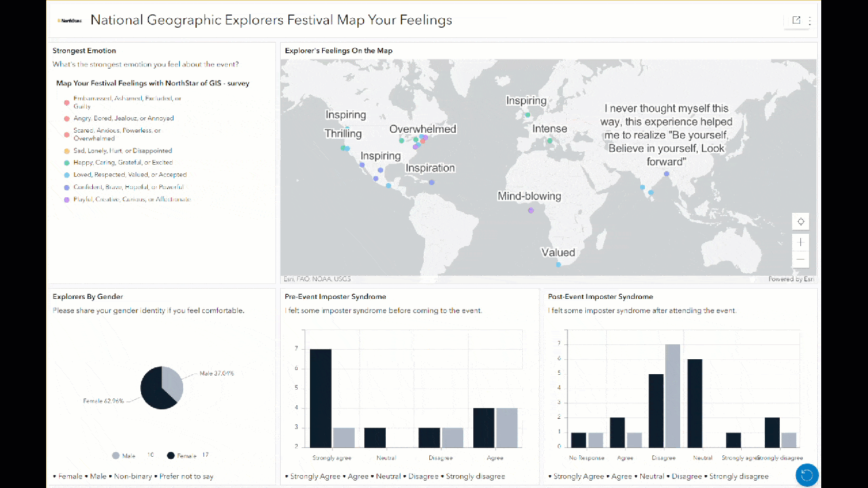Click the blue refresh icon at bottom right

point(807,475)
